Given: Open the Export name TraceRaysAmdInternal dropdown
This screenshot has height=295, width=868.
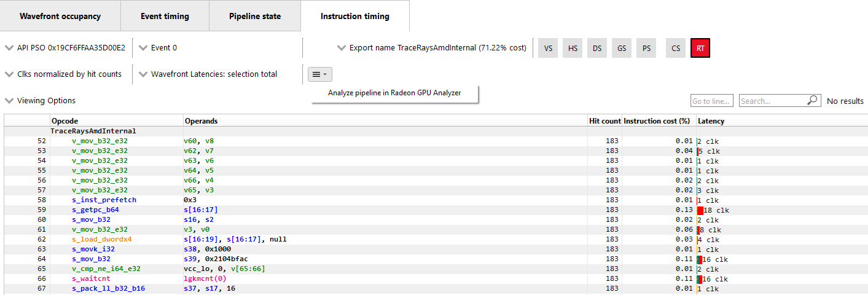Looking at the screenshot, I should [432, 48].
